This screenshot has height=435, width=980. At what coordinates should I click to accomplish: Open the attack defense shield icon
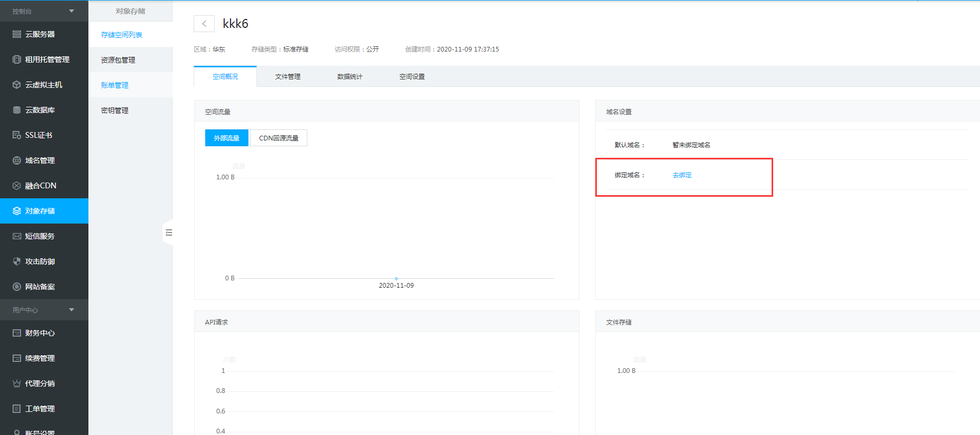17,261
